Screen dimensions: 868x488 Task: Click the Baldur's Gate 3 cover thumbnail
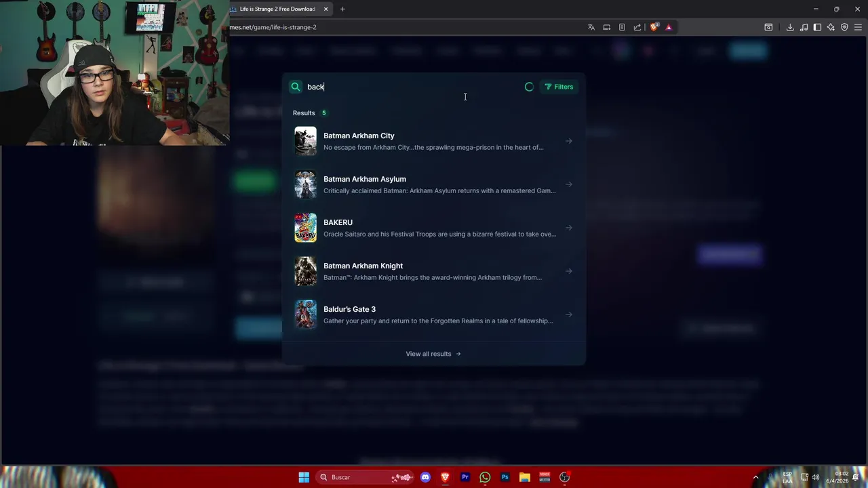point(305,314)
